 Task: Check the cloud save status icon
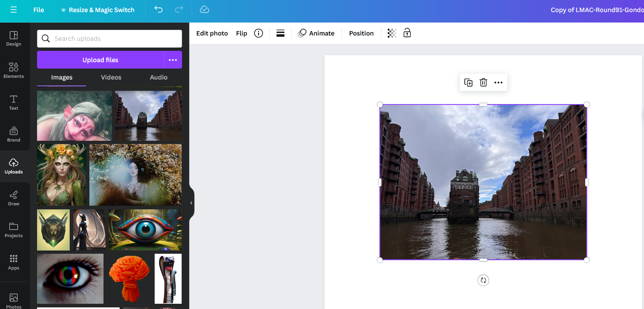point(205,9)
